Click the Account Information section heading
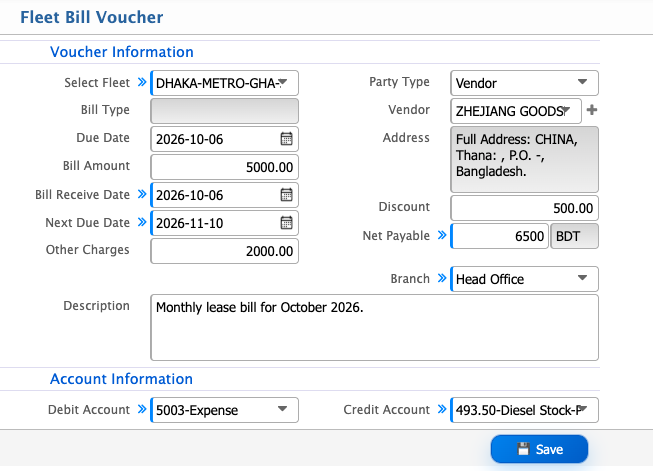This screenshot has width=653, height=471. coord(121,379)
